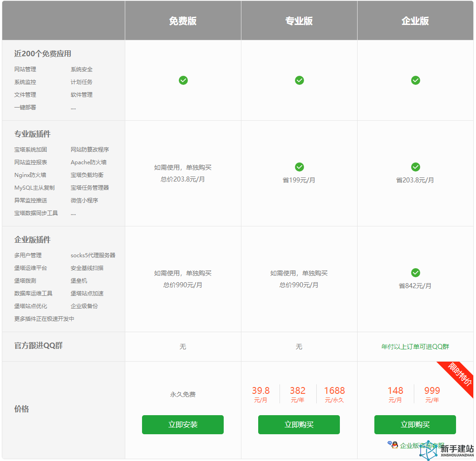The width and height of the screenshot is (476, 461).
Task: Click the checkmark above 省199元/月
Action: coord(299,167)
